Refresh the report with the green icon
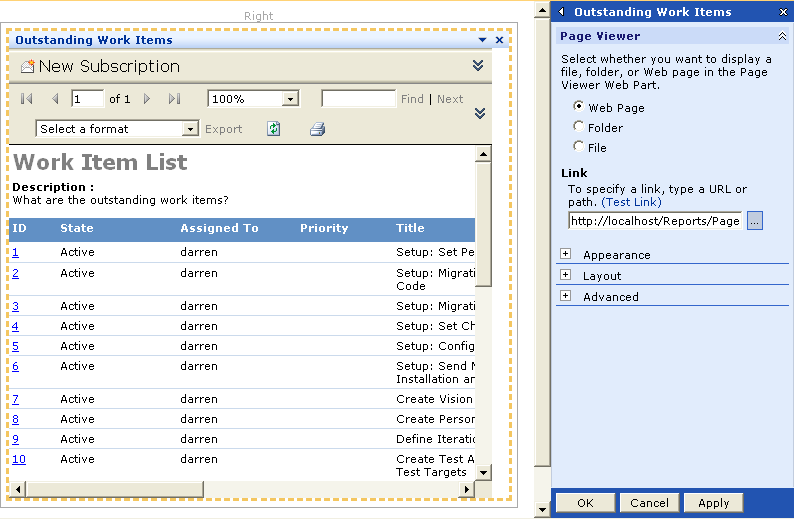Viewport: 794px width, 519px height. coord(273,129)
